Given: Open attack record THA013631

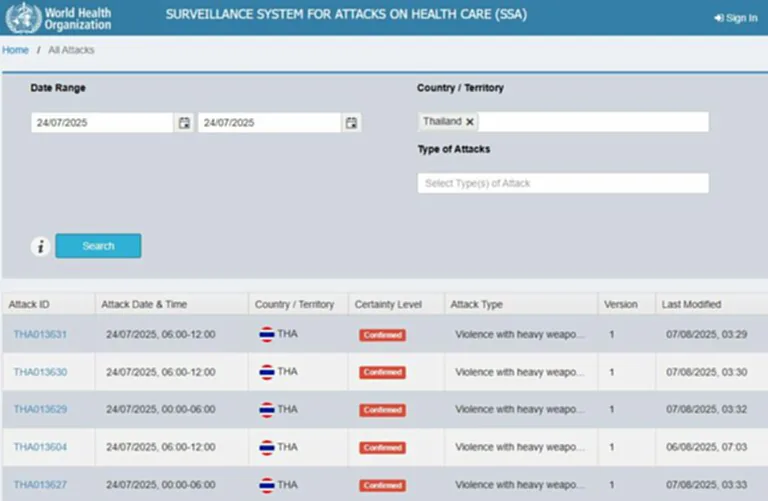Looking at the screenshot, I should (40, 334).
